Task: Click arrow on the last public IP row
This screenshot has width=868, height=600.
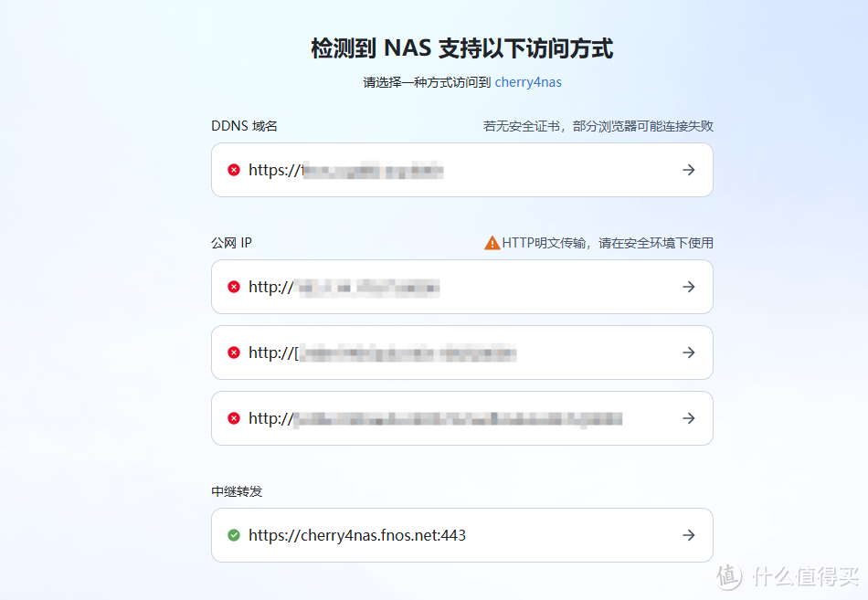Action: point(689,418)
